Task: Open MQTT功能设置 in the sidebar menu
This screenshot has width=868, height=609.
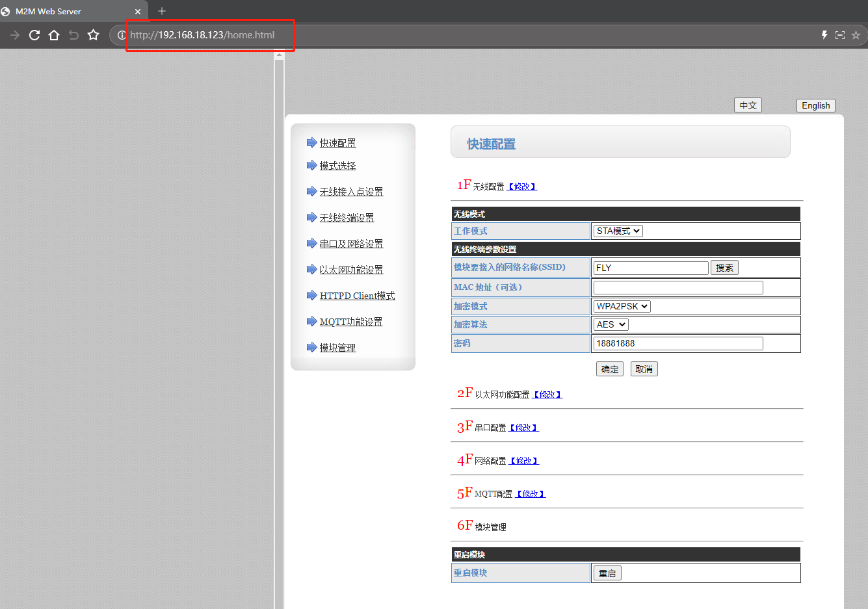Action: pos(350,322)
